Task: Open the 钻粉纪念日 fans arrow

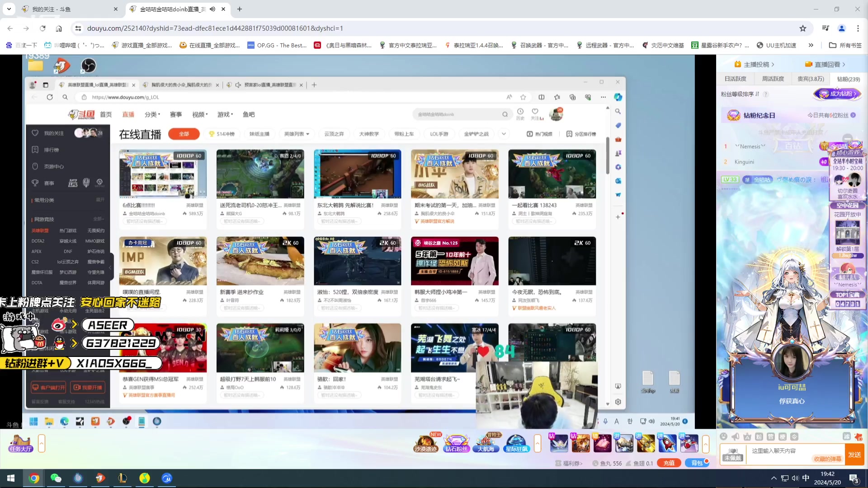Action: pyautogui.click(x=853, y=115)
